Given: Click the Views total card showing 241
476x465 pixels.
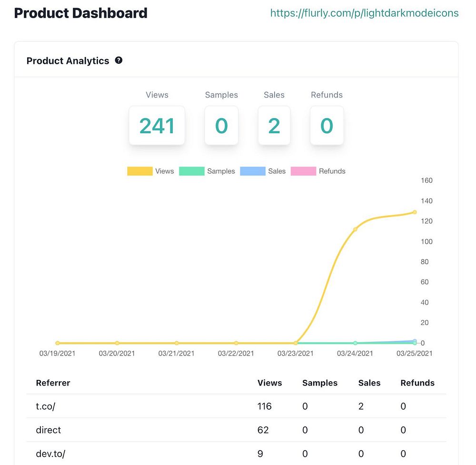Looking at the screenshot, I should pyautogui.click(x=157, y=126).
